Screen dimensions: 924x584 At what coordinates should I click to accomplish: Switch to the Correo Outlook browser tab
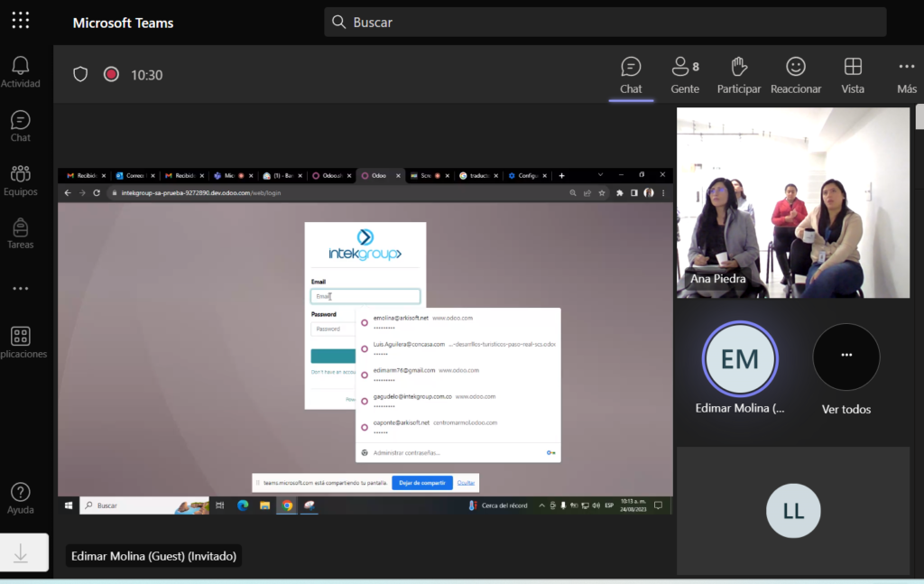(x=134, y=176)
